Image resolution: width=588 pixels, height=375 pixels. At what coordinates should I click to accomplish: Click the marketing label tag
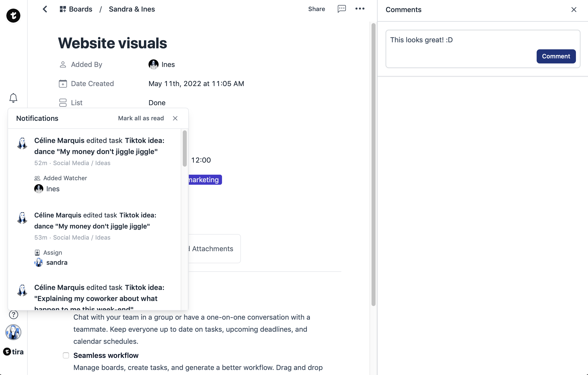(x=204, y=180)
